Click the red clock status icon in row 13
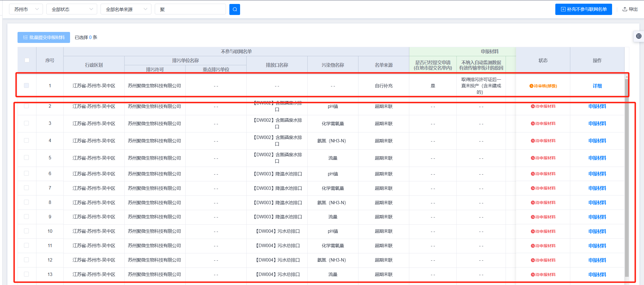644x285 pixels. [x=533, y=275]
